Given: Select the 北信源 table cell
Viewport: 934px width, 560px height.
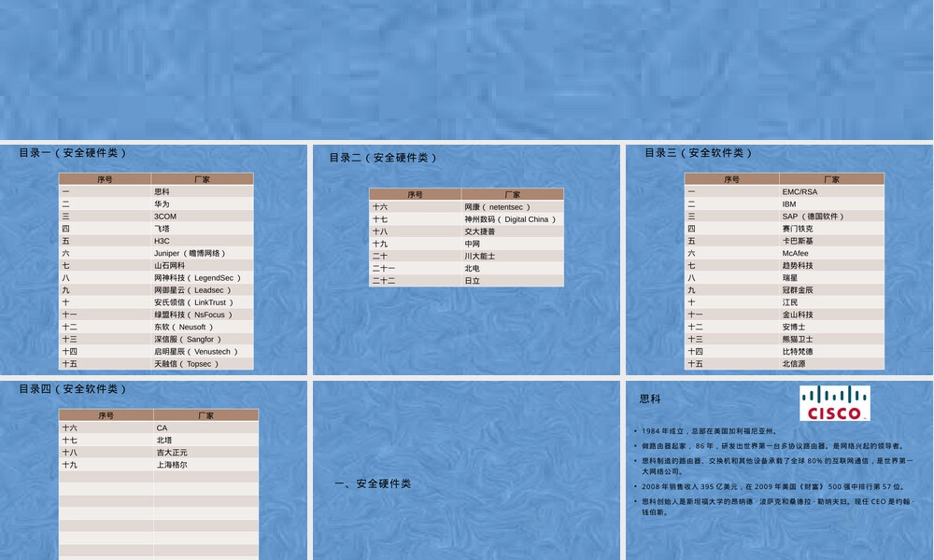Looking at the screenshot, I should pyautogui.click(x=831, y=364).
